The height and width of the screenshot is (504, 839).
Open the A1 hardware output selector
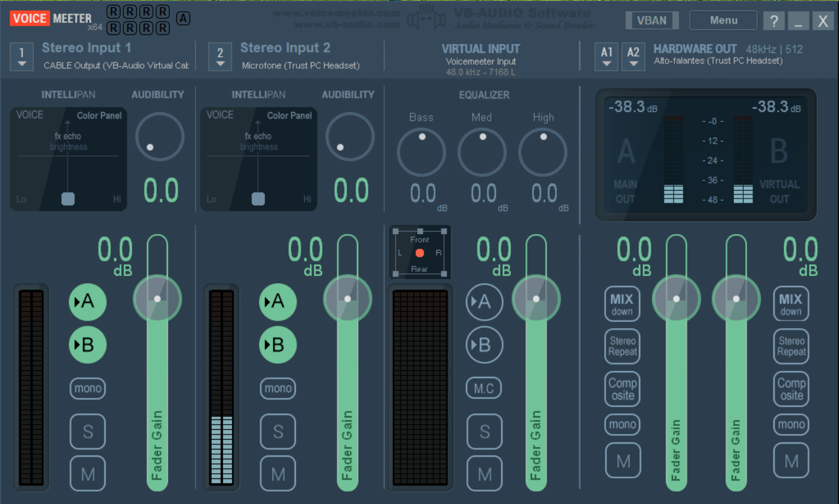pyautogui.click(x=607, y=56)
